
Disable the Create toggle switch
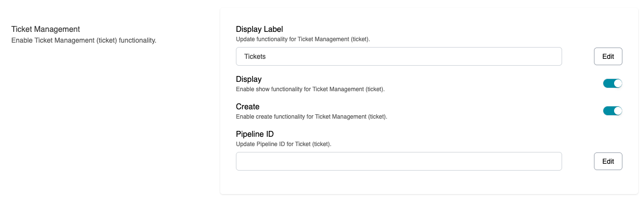click(x=612, y=111)
